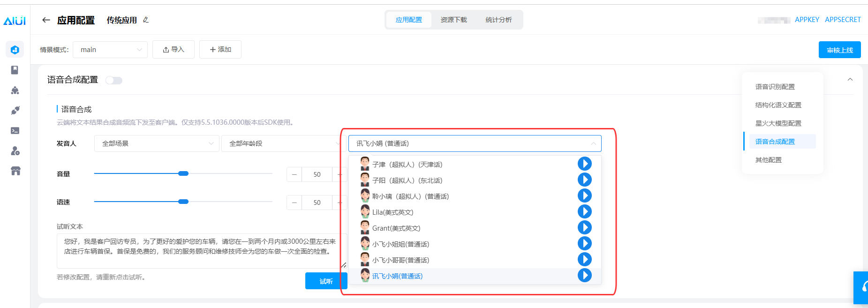Jump to 结构化语义配置 section

778,105
